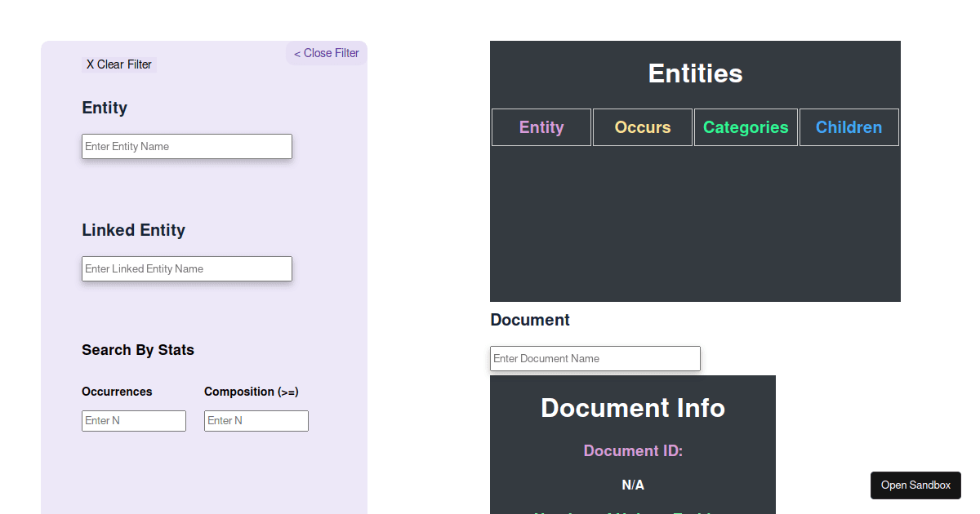Viewport: 980px width, 514px height.
Task: Collapse the filter panel via Close Filter
Action: pyautogui.click(x=326, y=53)
